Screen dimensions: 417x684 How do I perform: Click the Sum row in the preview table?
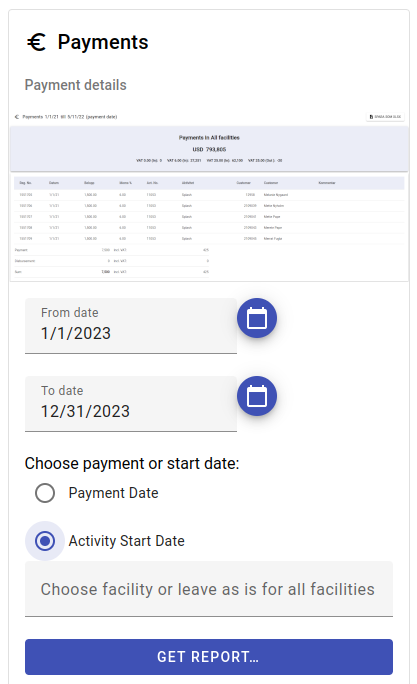click(112, 272)
